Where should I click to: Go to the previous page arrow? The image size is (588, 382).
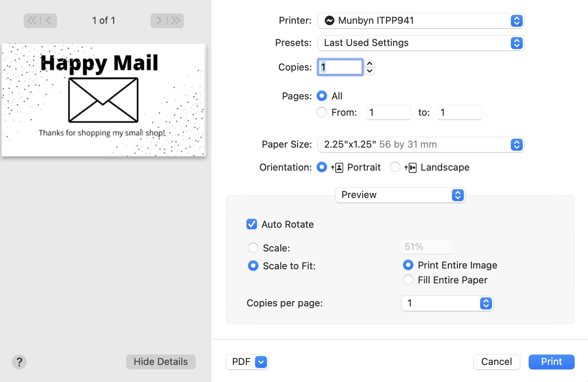(x=49, y=20)
